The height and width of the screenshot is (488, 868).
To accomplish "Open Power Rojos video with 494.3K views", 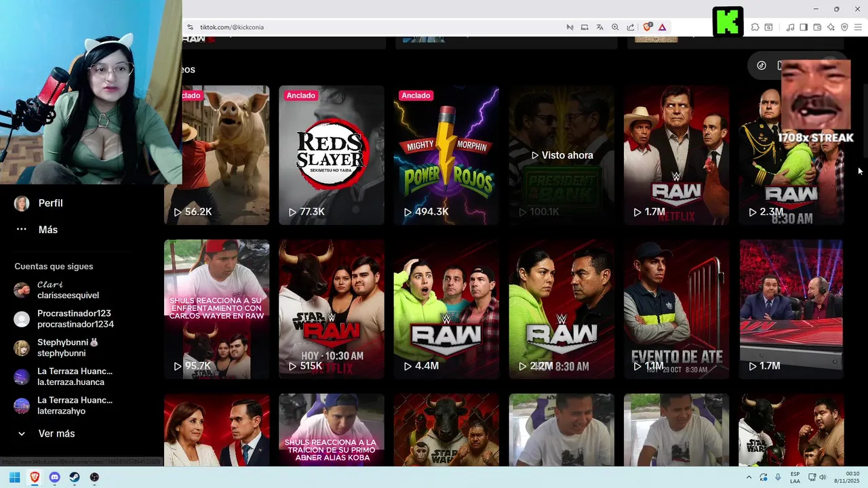I will pyautogui.click(x=446, y=155).
